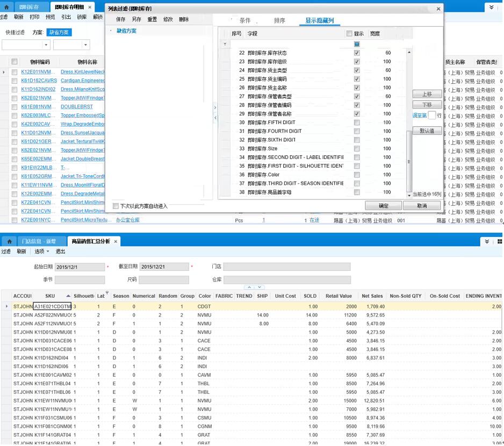Switch to 门店信息-新增 tab
This screenshot has height=446, width=504.
click(39, 241)
